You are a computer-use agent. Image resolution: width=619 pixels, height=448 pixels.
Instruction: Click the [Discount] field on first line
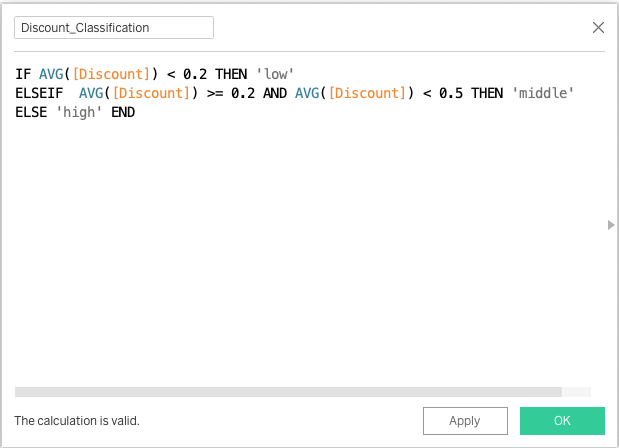click(x=111, y=74)
